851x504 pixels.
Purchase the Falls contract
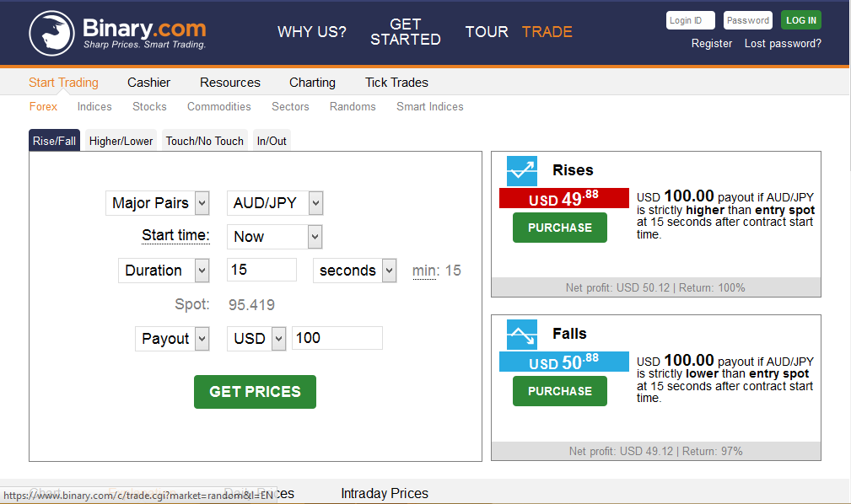tap(559, 391)
